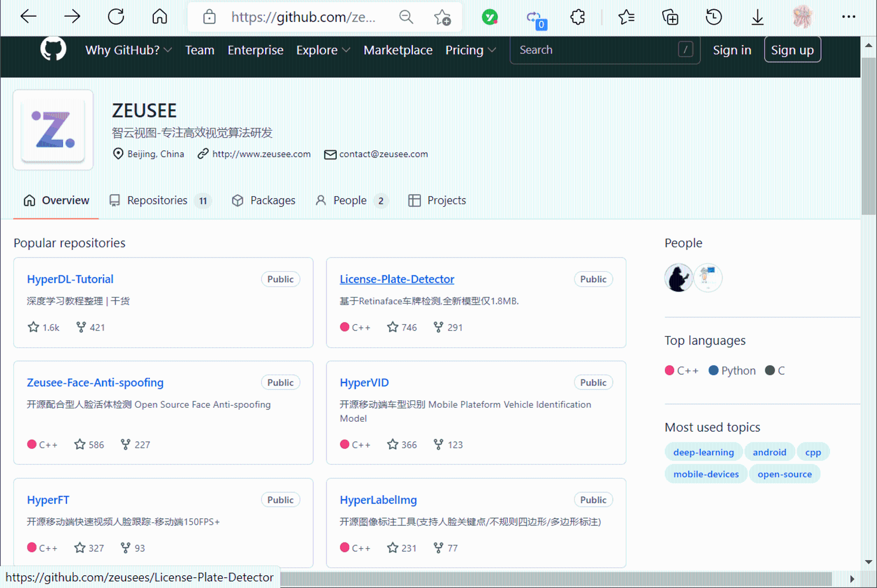The width and height of the screenshot is (877, 588).
Task: Select the android topic tag
Action: click(770, 452)
